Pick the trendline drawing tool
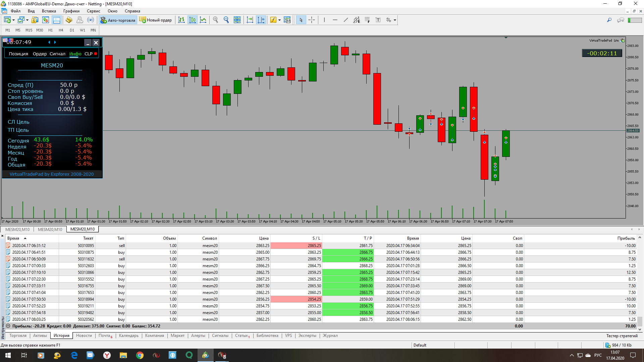 coord(345,20)
